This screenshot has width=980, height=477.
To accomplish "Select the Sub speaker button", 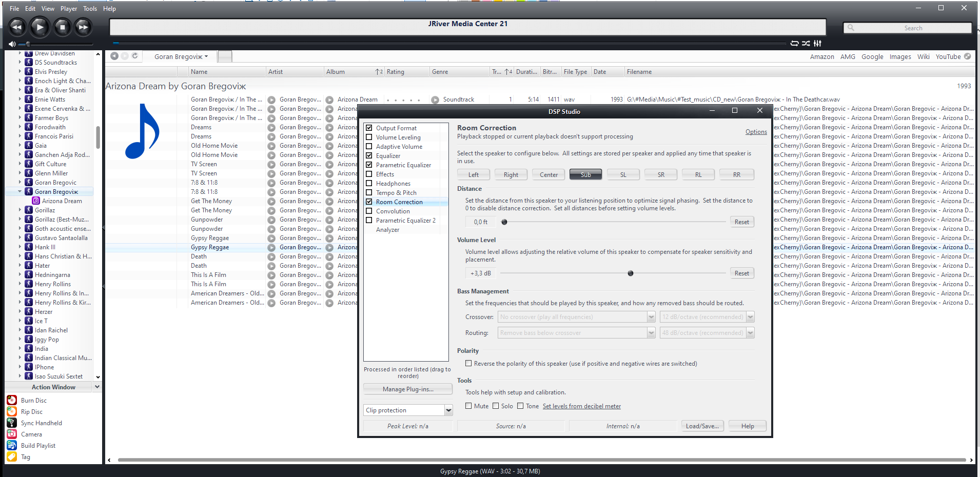I will click(585, 175).
